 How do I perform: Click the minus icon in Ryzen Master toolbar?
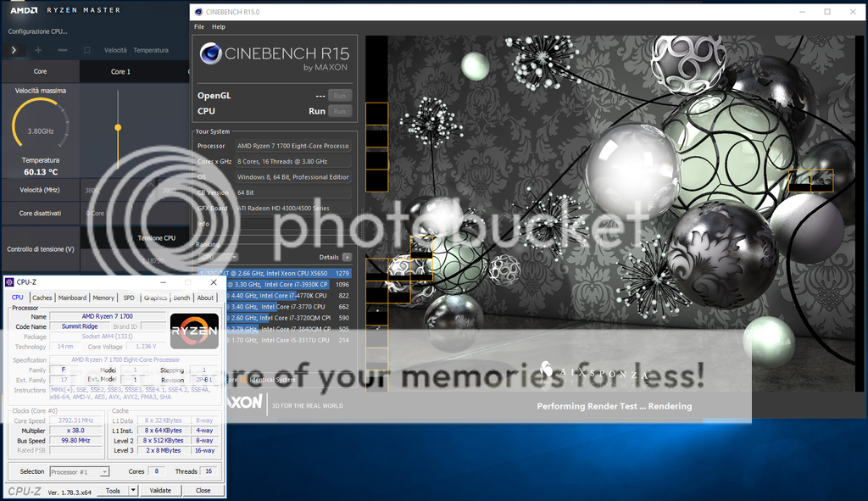click(62, 50)
